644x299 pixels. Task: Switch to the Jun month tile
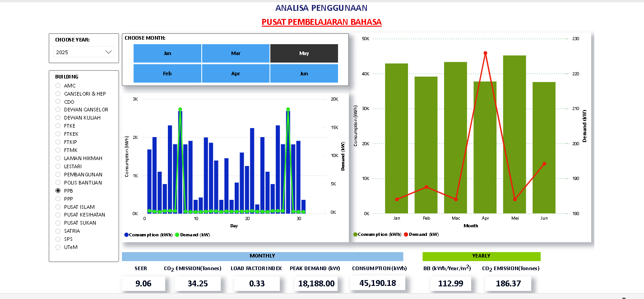click(304, 74)
